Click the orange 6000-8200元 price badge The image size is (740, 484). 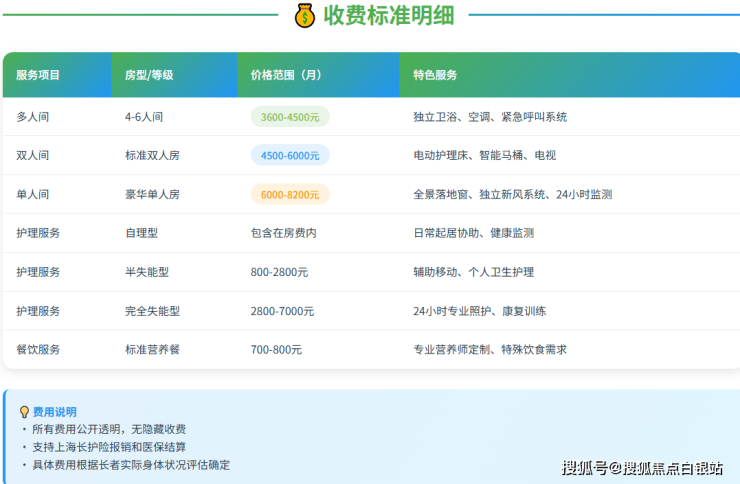tap(290, 195)
